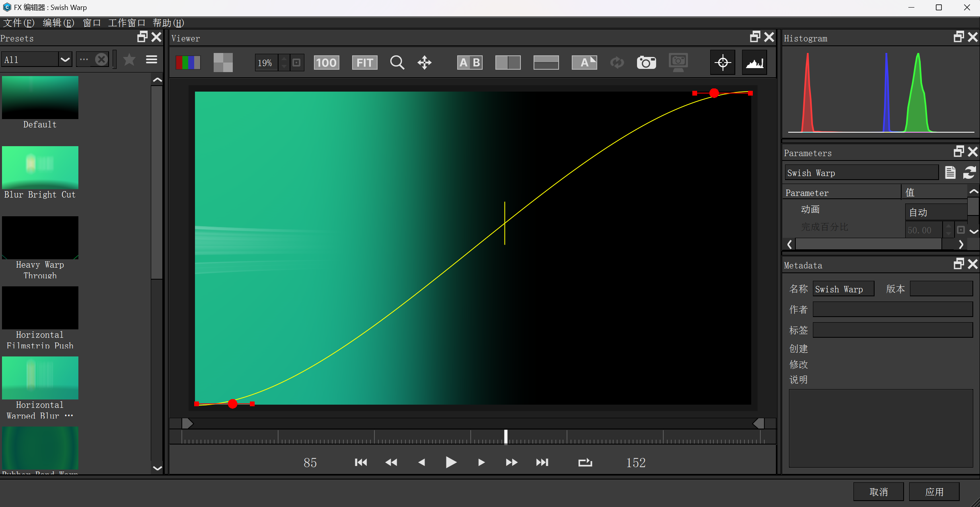Click the favorites star in Presets
The image size is (980, 507).
click(129, 60)
